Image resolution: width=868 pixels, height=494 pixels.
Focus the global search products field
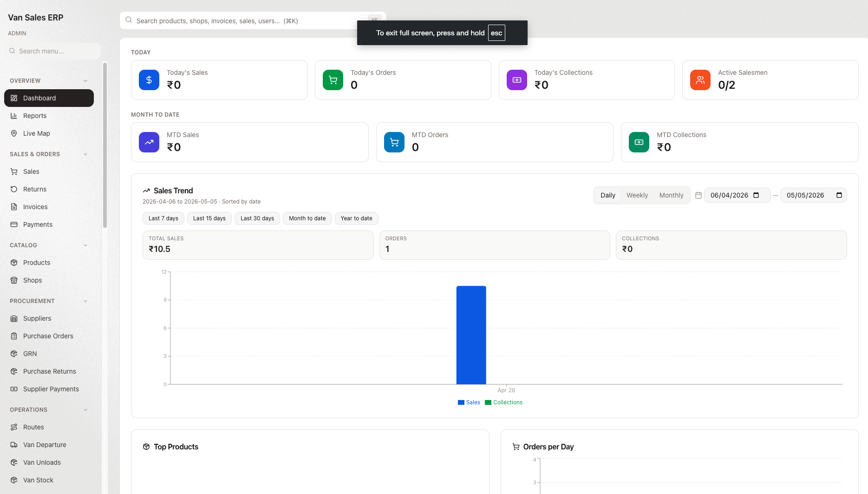253,20
